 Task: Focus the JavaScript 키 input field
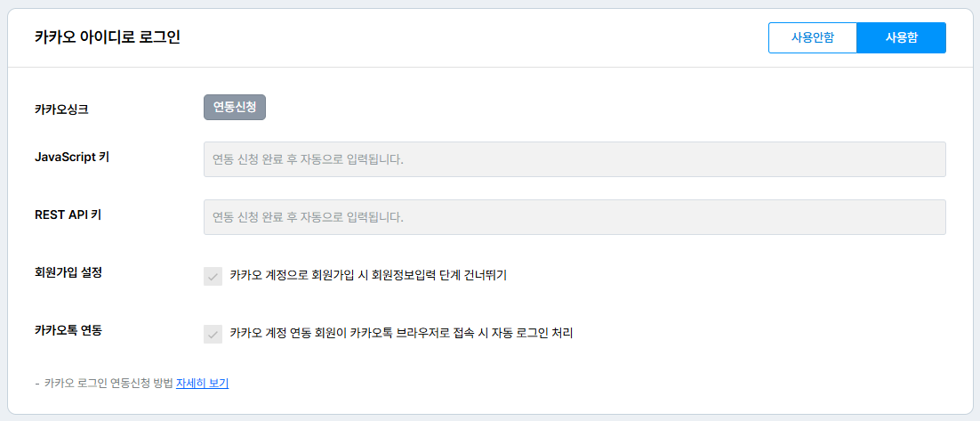click(x=574, y=159)
